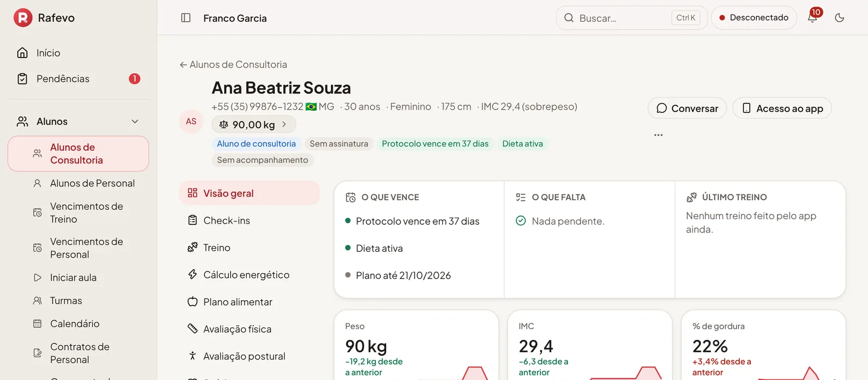Viewport: 868px width, 380px height.
Task: Click the Iniciar aula play icon
Action: [37, 277]
